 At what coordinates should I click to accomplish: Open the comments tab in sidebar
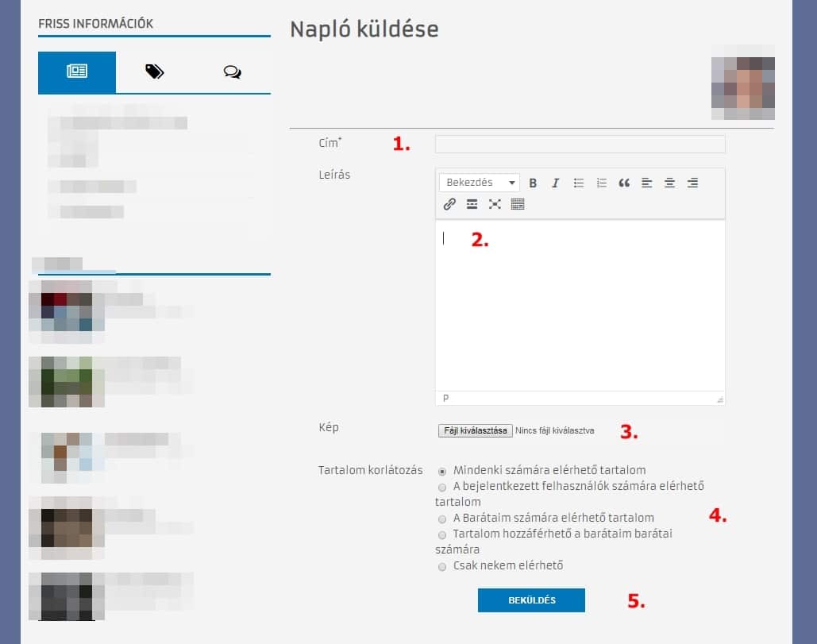[x=232, y=72]
